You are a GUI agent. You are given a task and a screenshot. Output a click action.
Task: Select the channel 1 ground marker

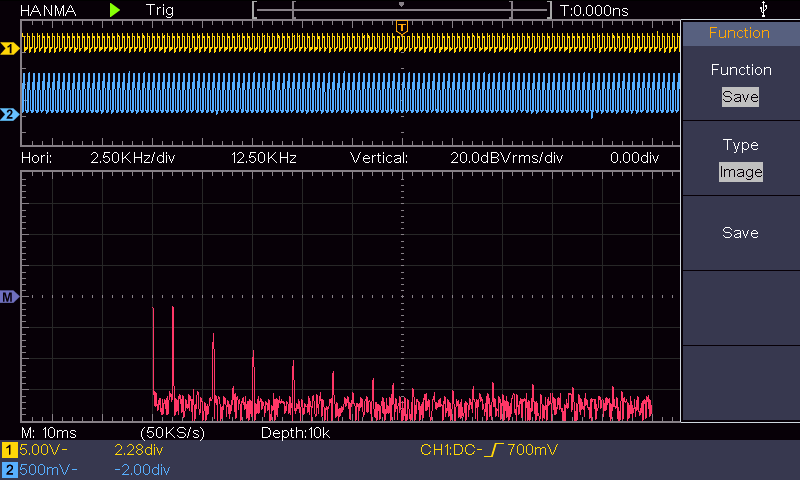tap(10, 48)
